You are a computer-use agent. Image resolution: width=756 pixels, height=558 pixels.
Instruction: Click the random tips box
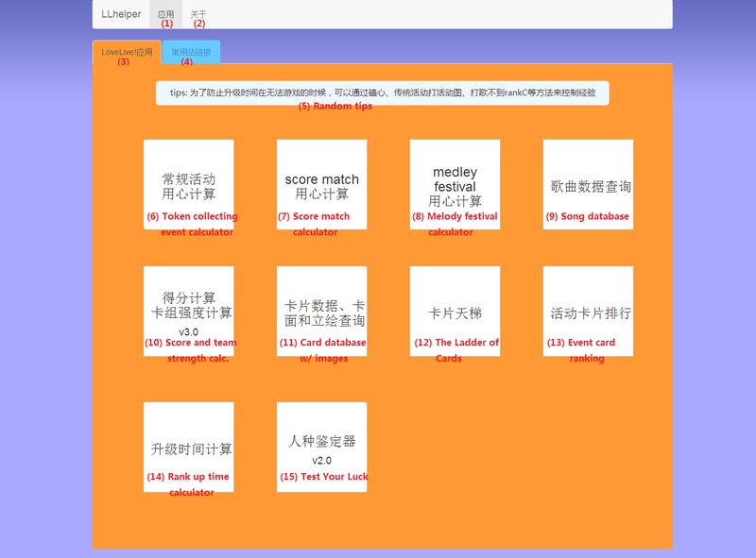tap(383, 93)
